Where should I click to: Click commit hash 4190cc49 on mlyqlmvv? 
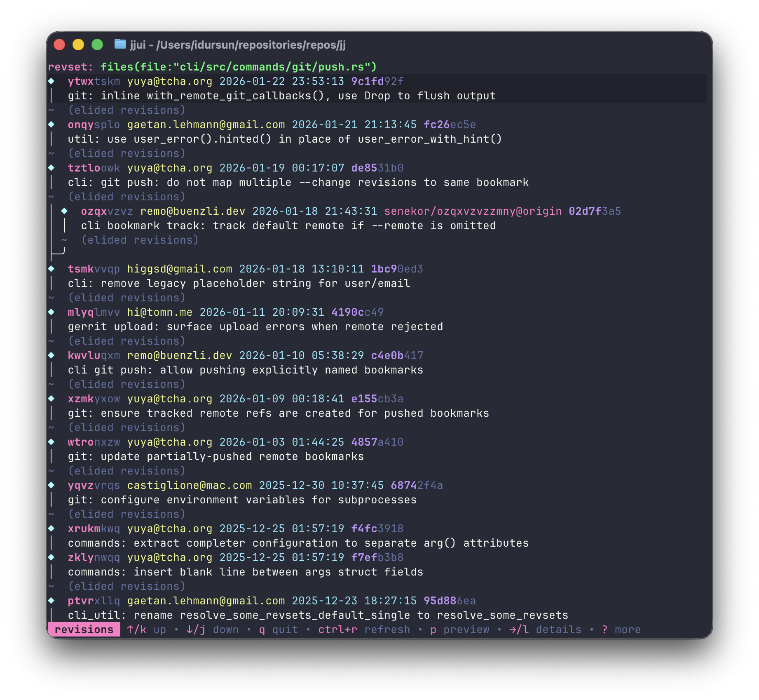pos(357,312)
